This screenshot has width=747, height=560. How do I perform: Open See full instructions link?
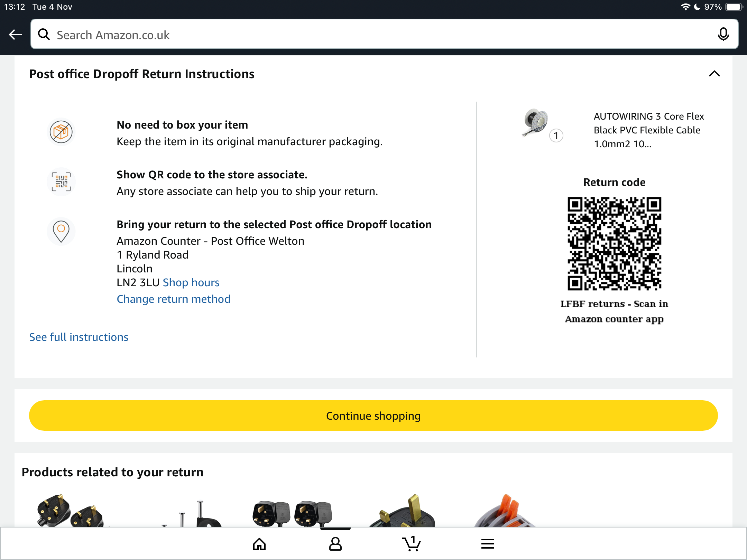coord(79,337)
